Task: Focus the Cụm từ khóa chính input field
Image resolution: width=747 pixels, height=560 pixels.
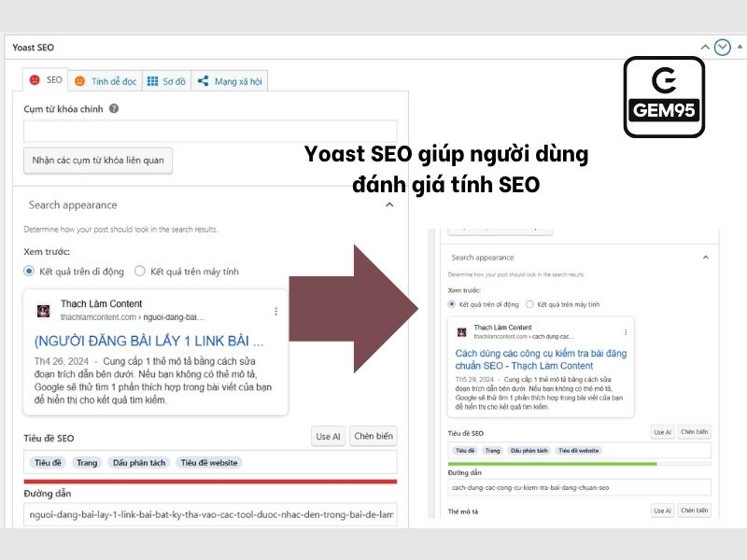Action: coord(210,131)
